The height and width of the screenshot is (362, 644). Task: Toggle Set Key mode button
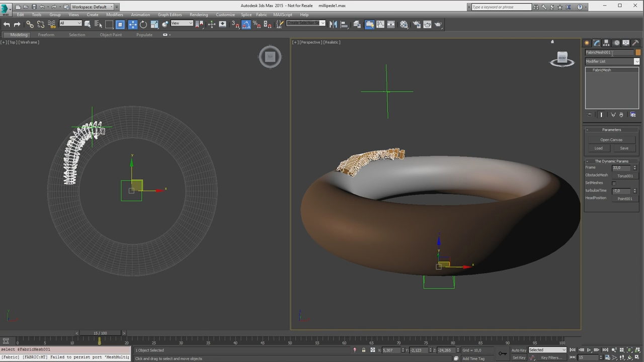519,357
